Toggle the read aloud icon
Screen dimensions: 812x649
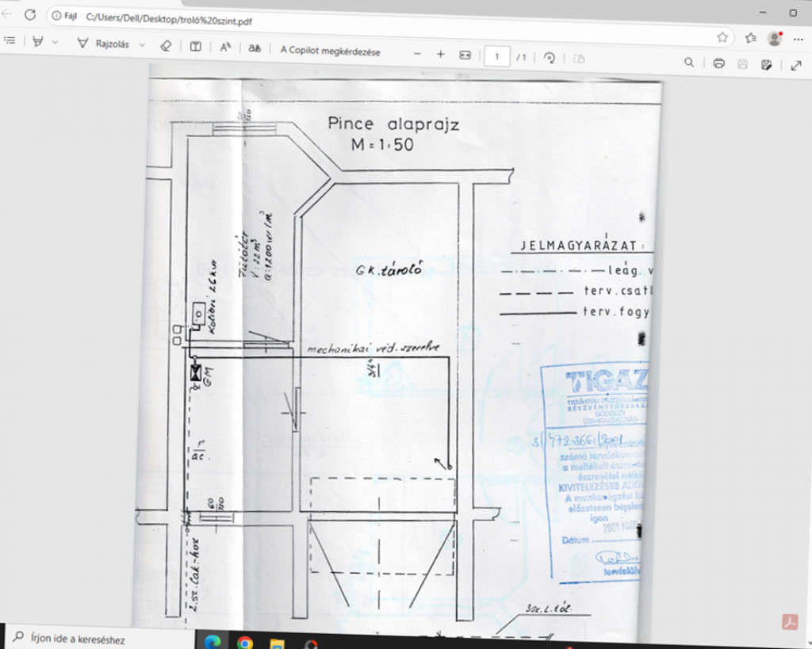[x=225, y=48]
